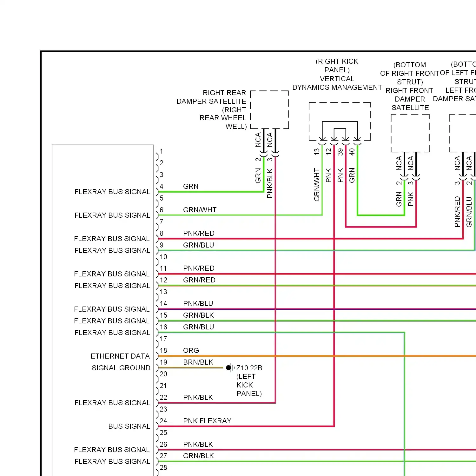Image resolution: width=476 pixels, height=476 pixels.
Task: Click connector pin number 10 on the module
Action: pyautogui.click(x=163, y=257)
